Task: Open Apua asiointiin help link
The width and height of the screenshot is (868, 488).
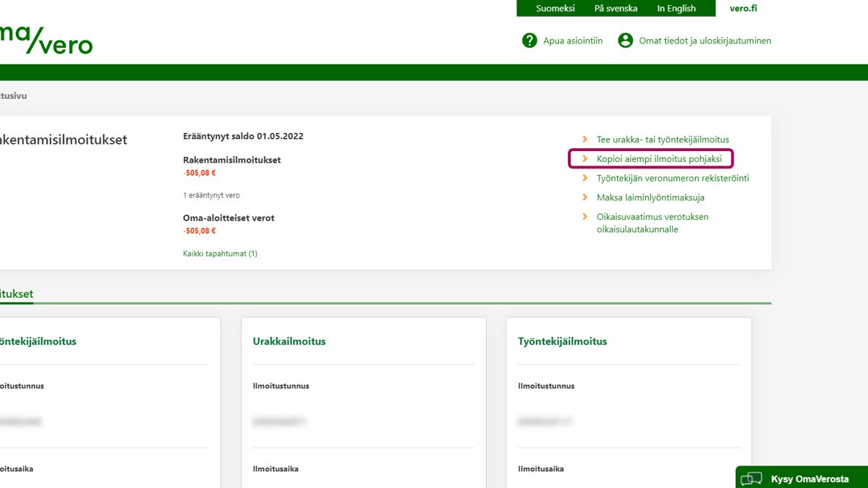Action: pos(572,41)
